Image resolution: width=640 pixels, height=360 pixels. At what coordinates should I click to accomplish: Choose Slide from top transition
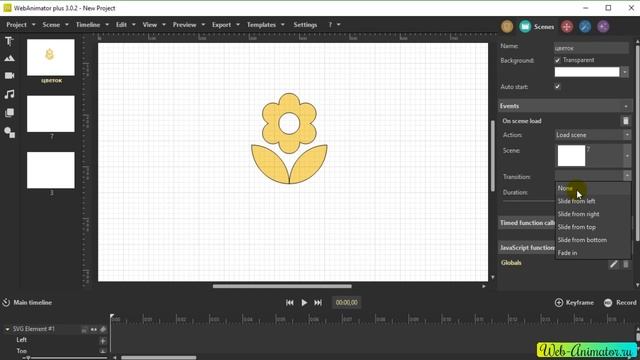(x=593, y=227)
